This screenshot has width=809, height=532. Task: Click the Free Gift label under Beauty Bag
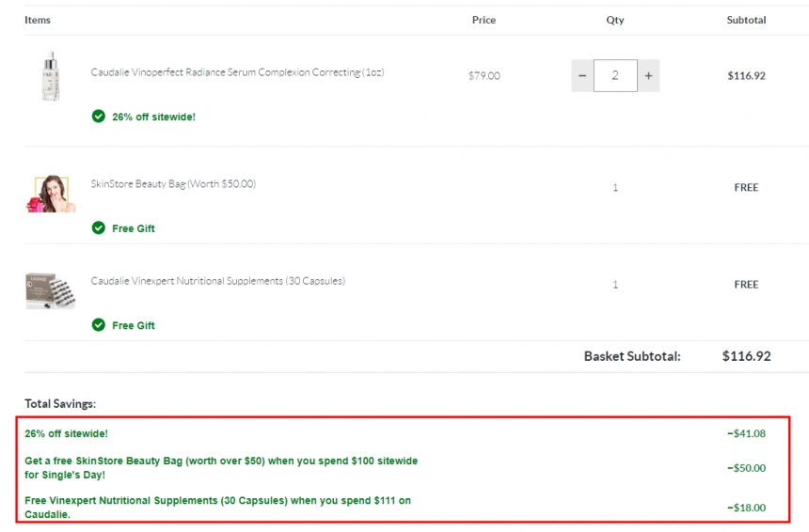[134, 228]
